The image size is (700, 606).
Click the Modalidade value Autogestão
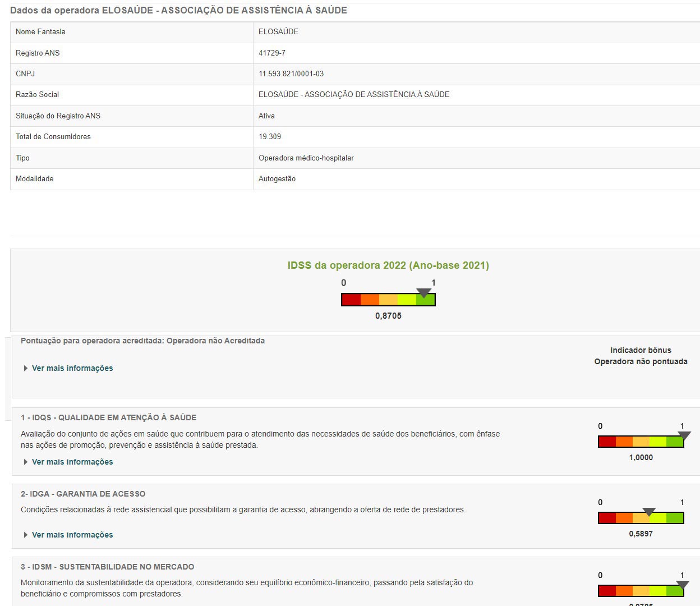pyautogui.click(x=277, y=178)
